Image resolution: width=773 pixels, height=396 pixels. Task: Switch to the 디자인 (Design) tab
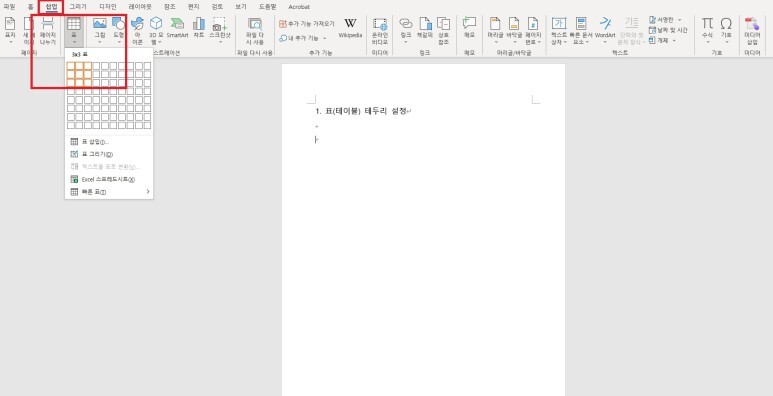coord(107,7)
